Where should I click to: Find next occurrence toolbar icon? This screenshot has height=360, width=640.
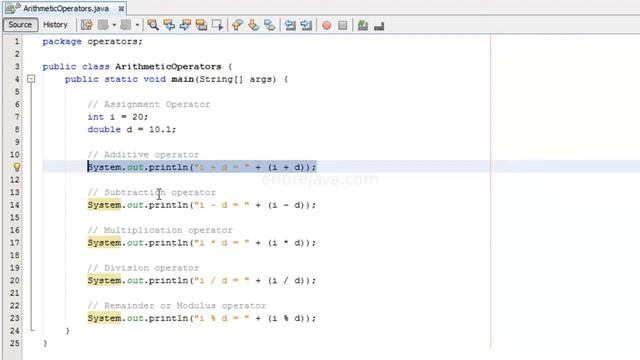185,25
